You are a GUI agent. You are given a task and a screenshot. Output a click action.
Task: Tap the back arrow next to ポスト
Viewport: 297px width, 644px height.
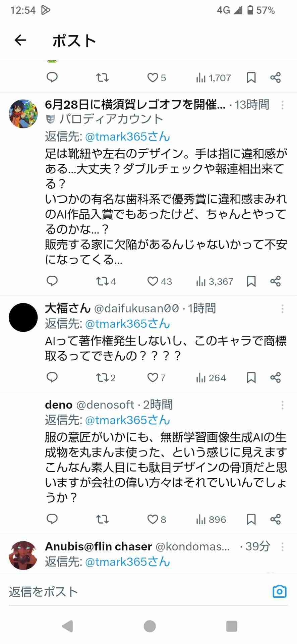tap(20, 41)
